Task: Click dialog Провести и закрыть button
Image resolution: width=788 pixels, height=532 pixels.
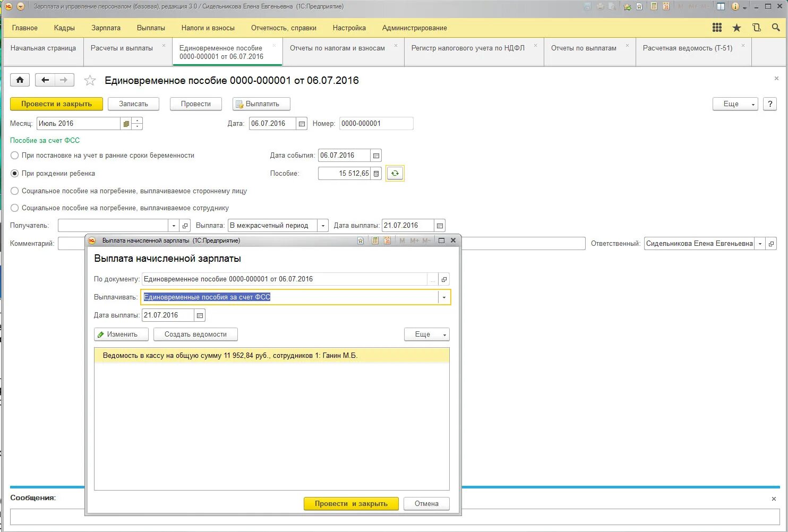Action: [x=351, y=504]
